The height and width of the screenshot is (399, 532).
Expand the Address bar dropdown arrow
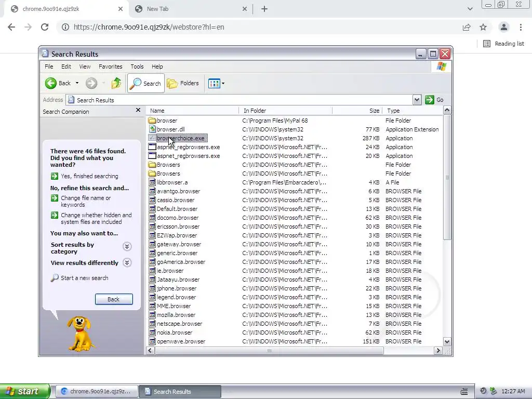pos(417,100)
